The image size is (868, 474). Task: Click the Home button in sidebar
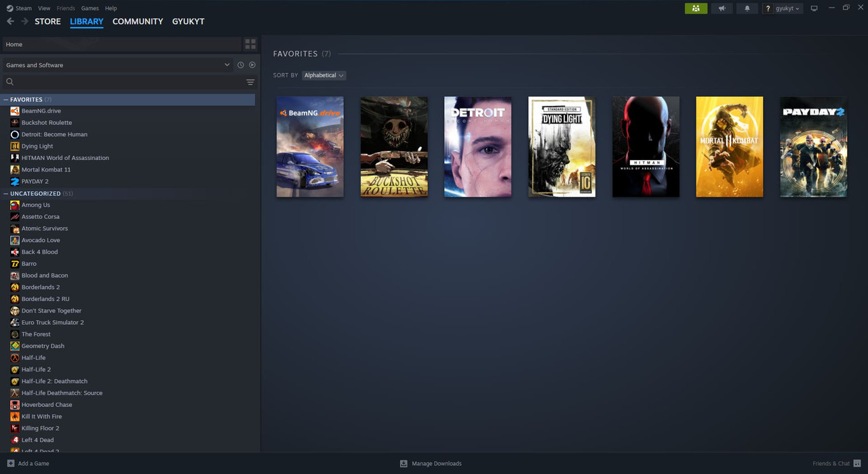pos(122,44)
